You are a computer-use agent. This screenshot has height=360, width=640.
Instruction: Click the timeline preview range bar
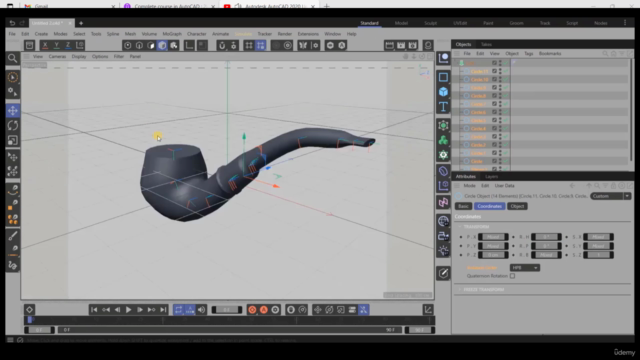[x=230, y=330]
